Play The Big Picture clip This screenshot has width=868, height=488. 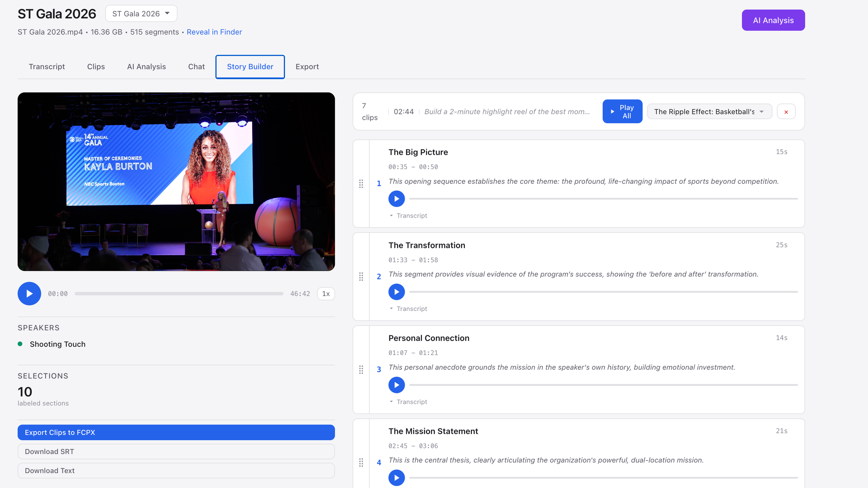[x=397, y=199]
